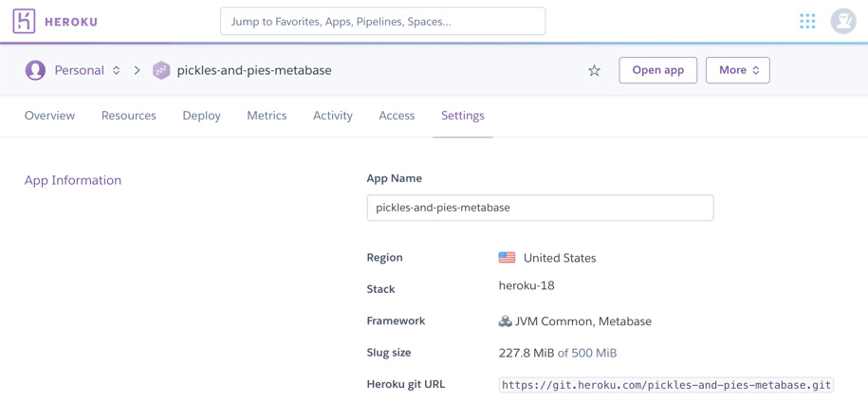This screenshot has height=403, width=868.
Task: Favorite the app with the star icon
Action: click(594, 70)
